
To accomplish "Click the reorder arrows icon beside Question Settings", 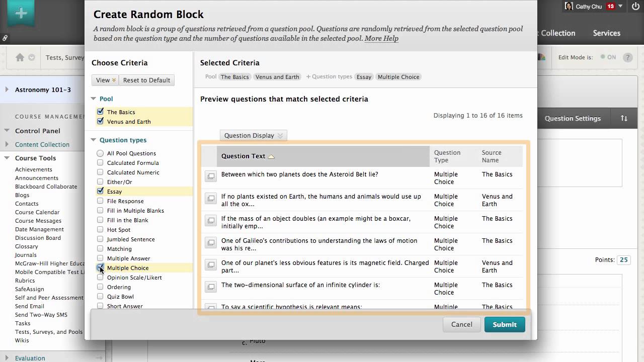I will [624, 118].
